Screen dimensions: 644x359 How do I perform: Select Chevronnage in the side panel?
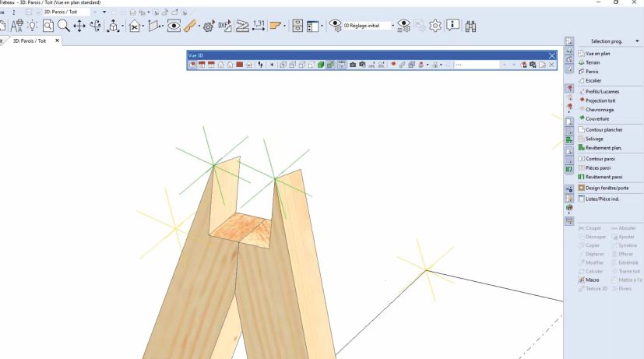pyautogui.click(x=600, y=109)
